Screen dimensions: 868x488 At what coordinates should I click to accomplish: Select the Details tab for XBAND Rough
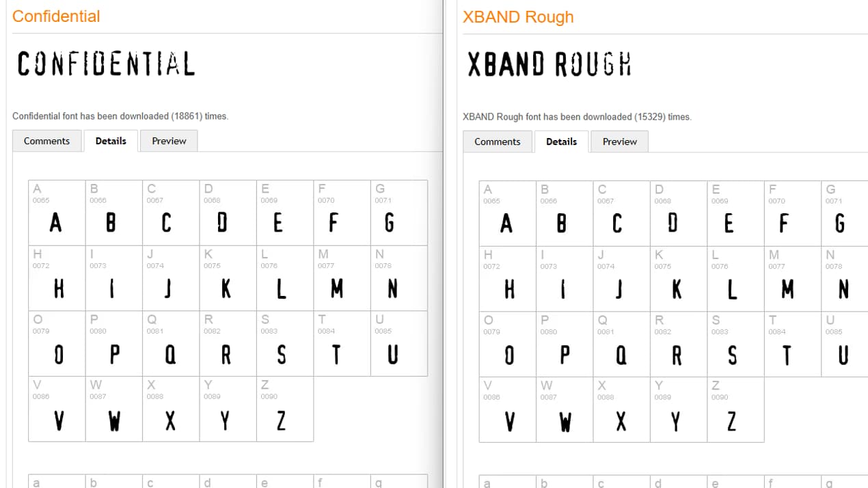[561, 141]
